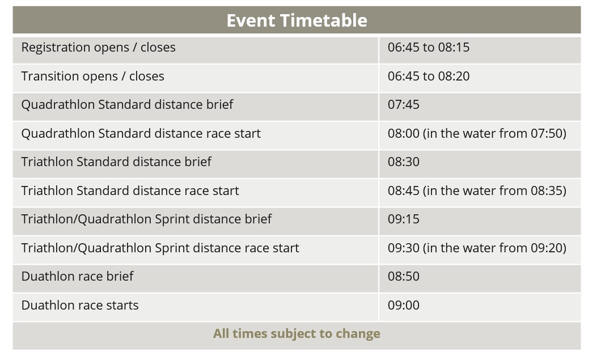Select the 09:30 in the water from 09:20 cell
592x364 pixels.
click(477, 248)
